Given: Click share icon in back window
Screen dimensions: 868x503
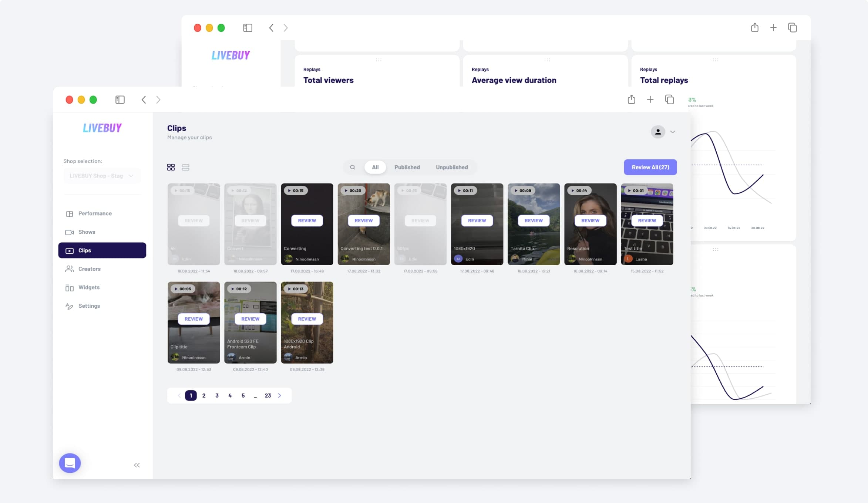Looking at the screenshot, I should (754, 27).
